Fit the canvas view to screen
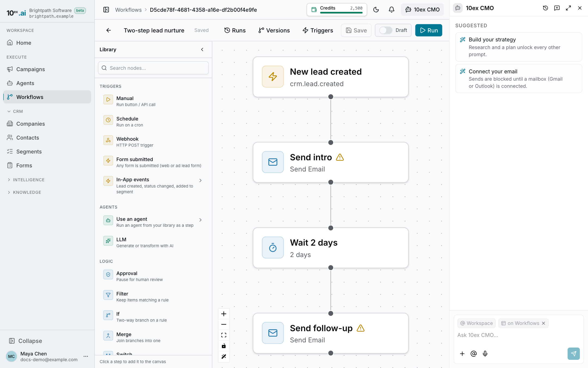The image size is (588, 368). point(224,335)
